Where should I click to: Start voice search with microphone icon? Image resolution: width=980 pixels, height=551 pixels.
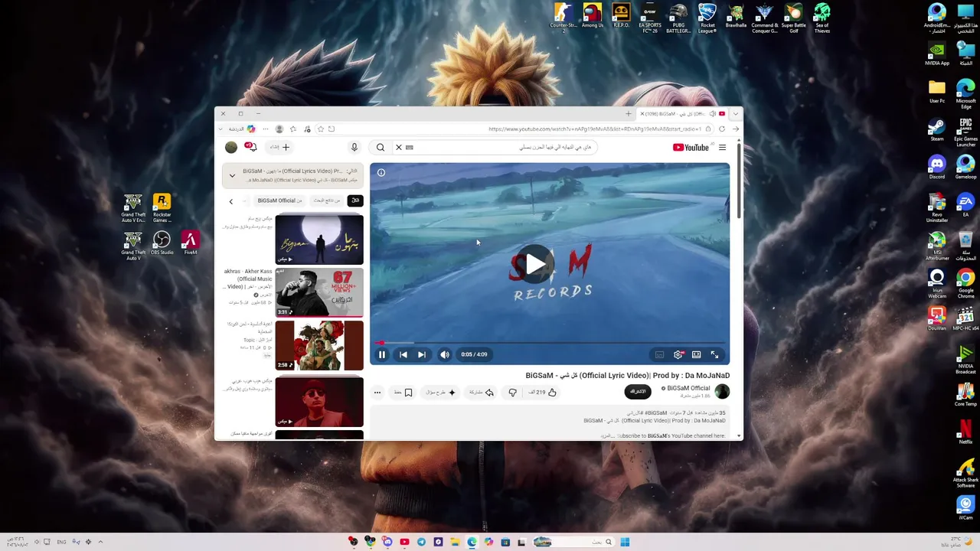click(x=354, y=148)
